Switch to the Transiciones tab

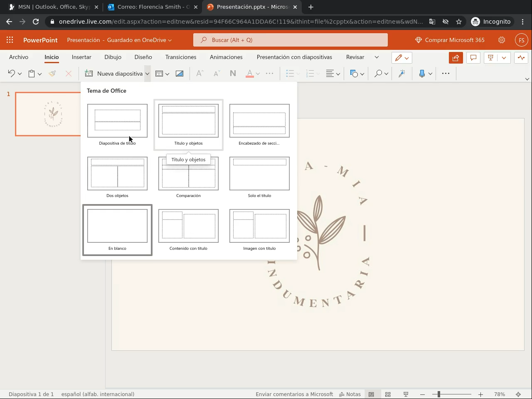(180, 57)
